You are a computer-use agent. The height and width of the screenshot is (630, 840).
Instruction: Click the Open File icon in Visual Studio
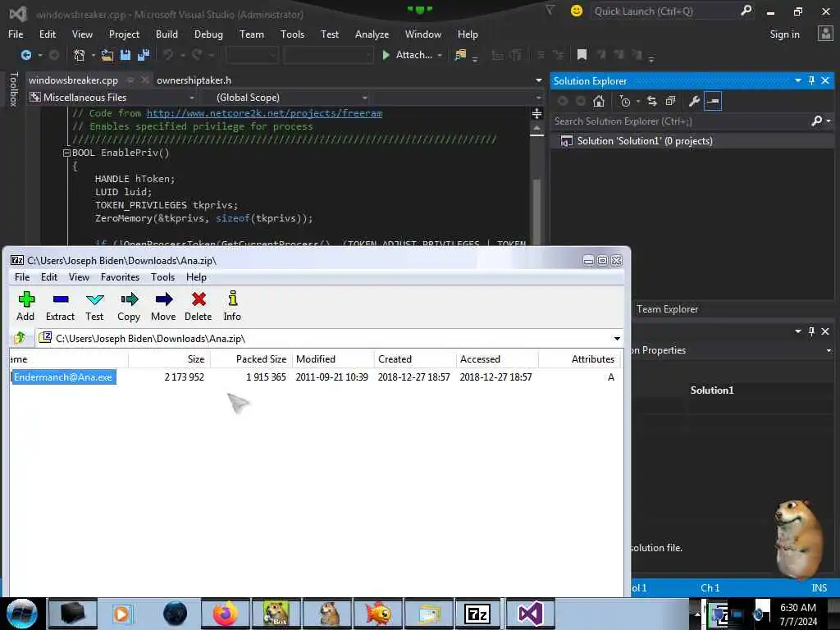(x=107, y=55)
